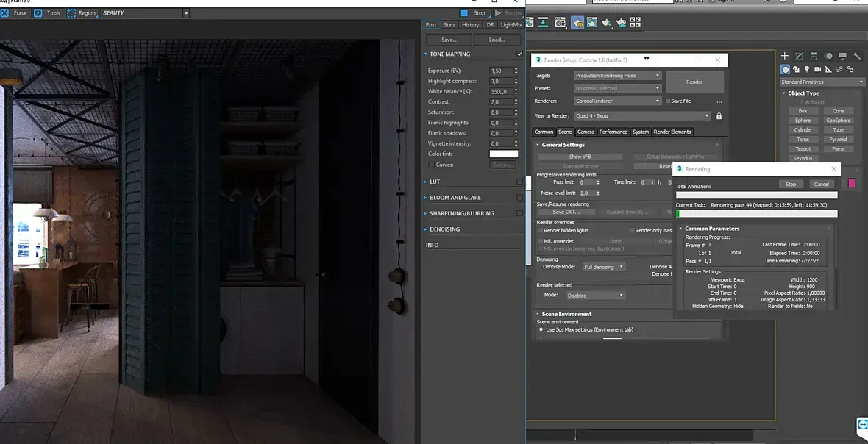The height and width of the screenshot is (444, 868).
Task: Enable Render hidden lights checkbox
Action: 540,230
